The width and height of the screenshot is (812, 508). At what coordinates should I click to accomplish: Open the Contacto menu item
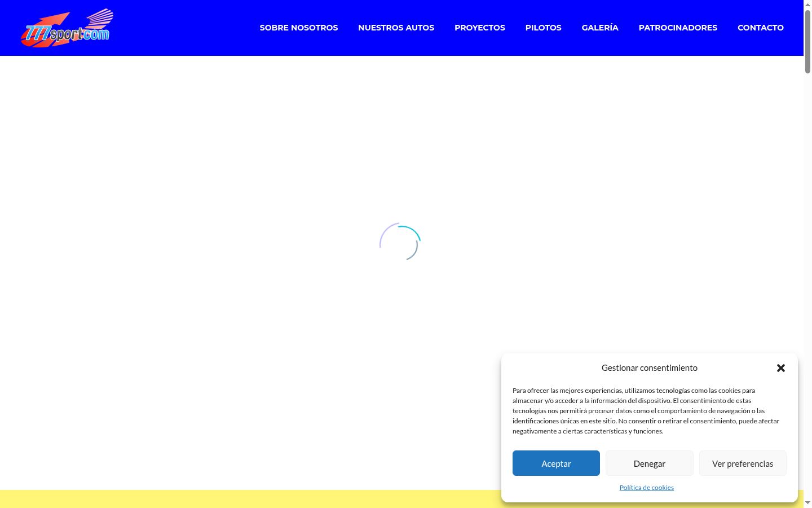click(761, 28)
